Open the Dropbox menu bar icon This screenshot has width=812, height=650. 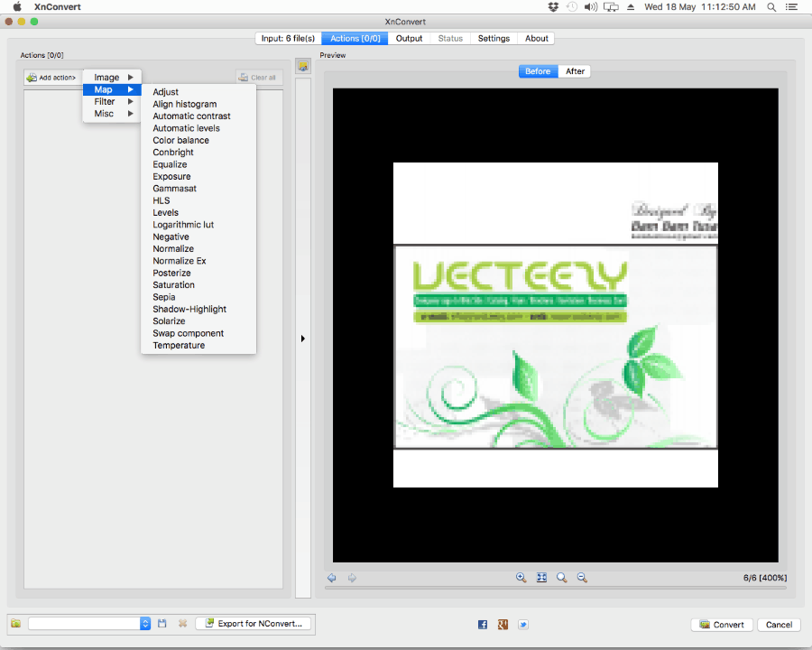[554, 6]
